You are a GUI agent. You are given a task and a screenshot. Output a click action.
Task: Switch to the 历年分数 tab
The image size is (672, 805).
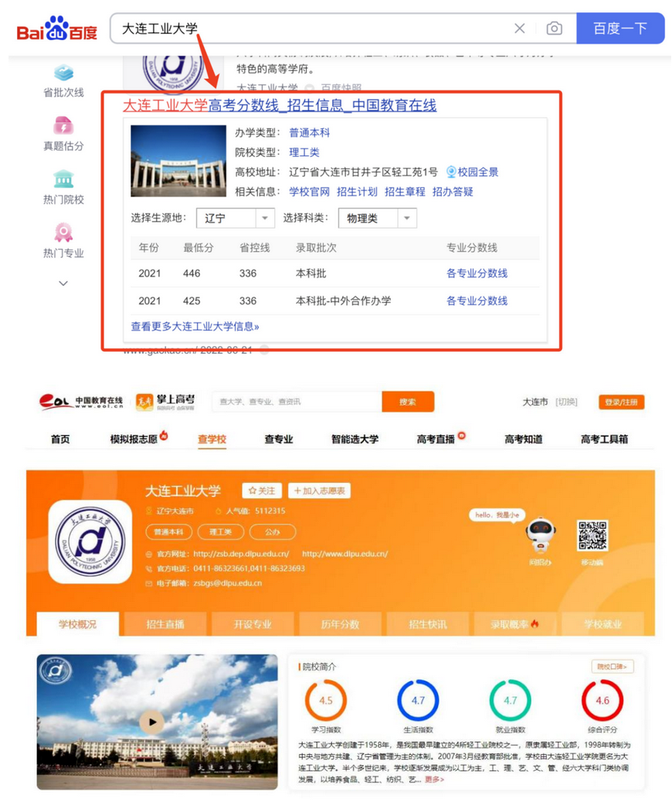tap(341, 623)
